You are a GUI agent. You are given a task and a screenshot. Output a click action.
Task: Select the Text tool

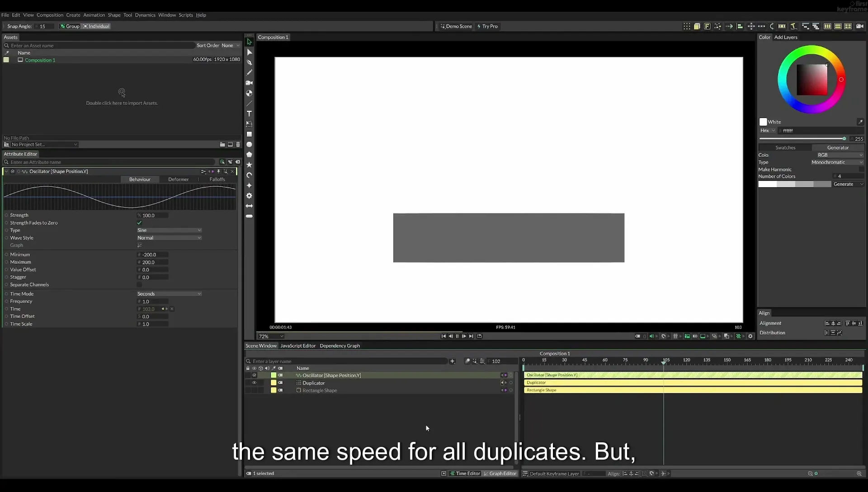(249, 114)
